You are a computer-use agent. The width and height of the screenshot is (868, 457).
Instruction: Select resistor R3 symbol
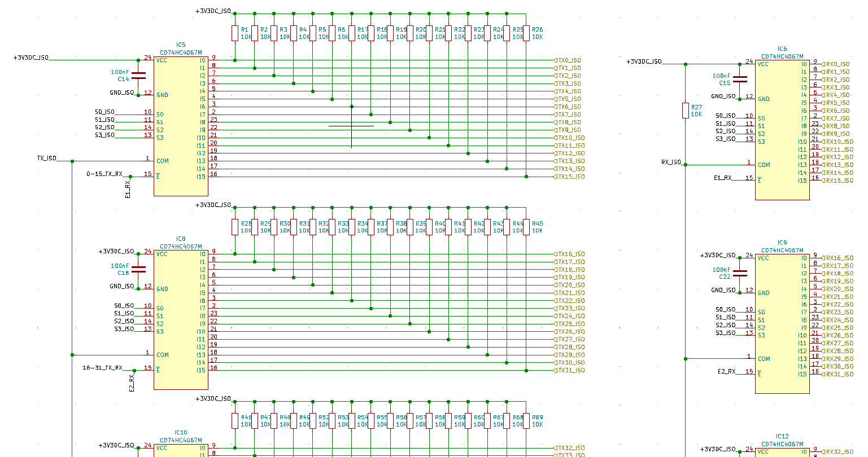[274, 33]
